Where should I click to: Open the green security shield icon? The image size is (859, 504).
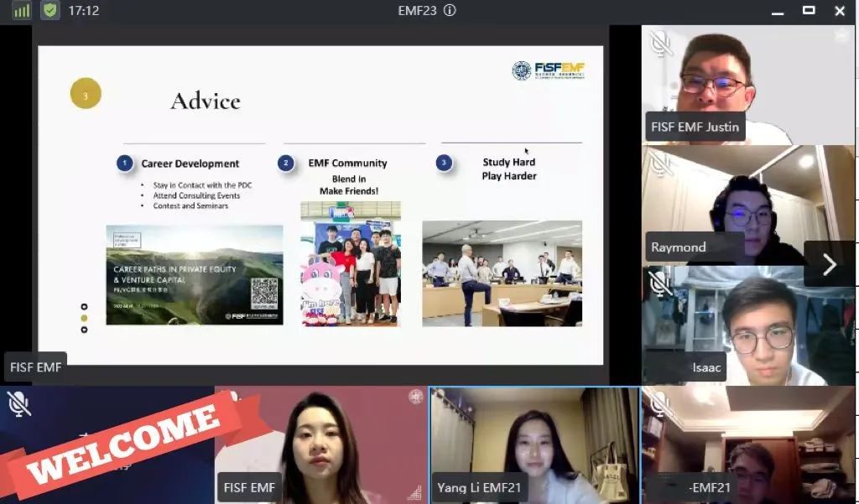point(50,11)
